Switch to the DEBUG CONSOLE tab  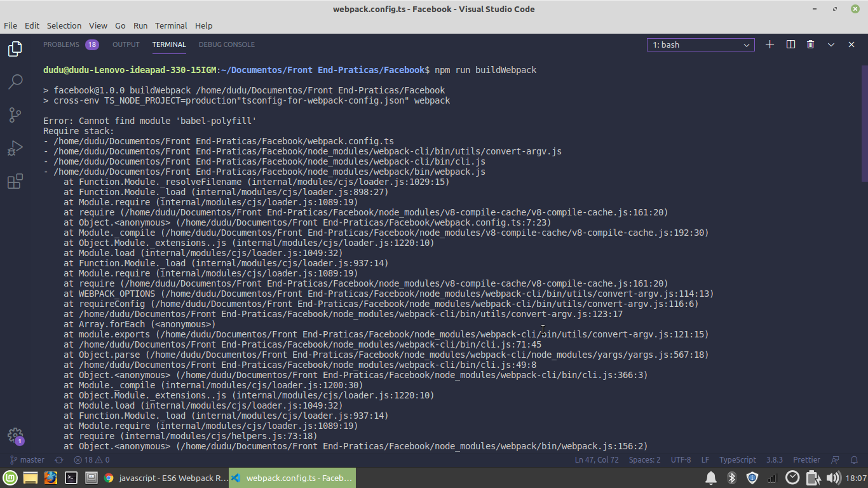coord(226,44)
